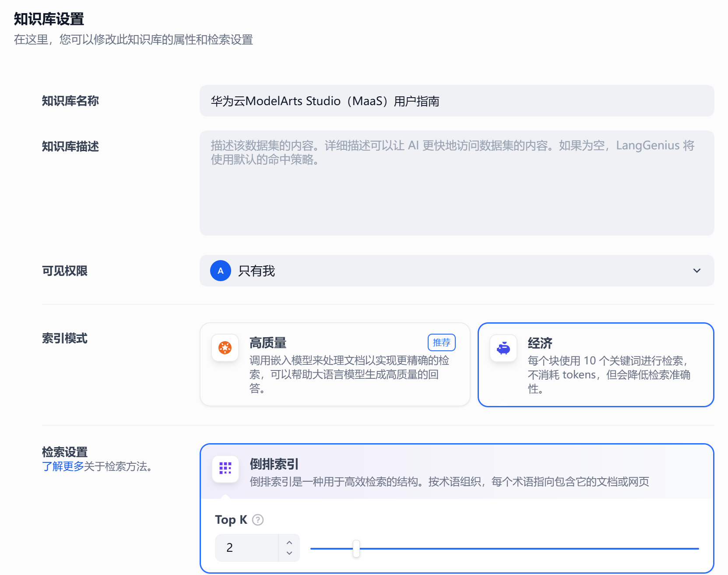Image resolution: width=728 pixels, height=575 pixels.
Task: Click the subtitle 在这里，您可以修改此知识库的属性和检索设置
Action: click(134, 40)
